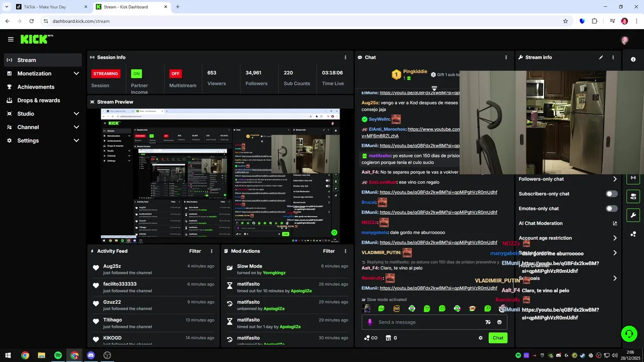Click the Kick logo
This screenshot has height=362, width=644.
36,39
